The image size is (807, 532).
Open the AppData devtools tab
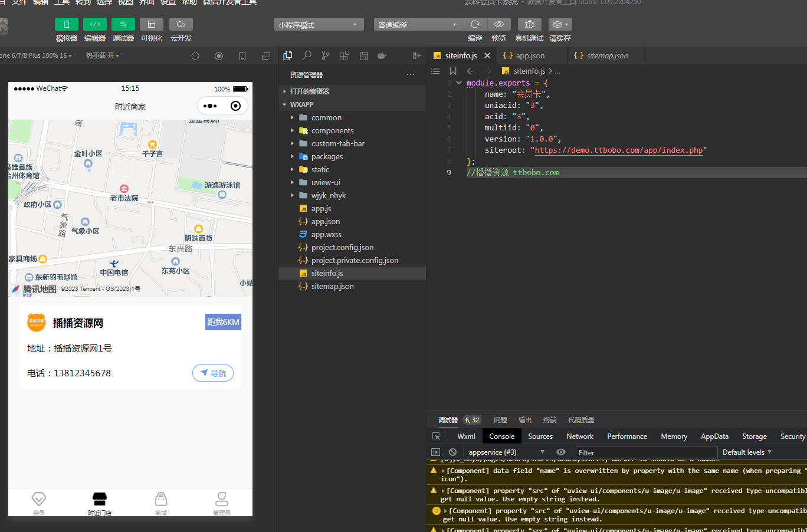pyautogui.click(x=714, y=436)
